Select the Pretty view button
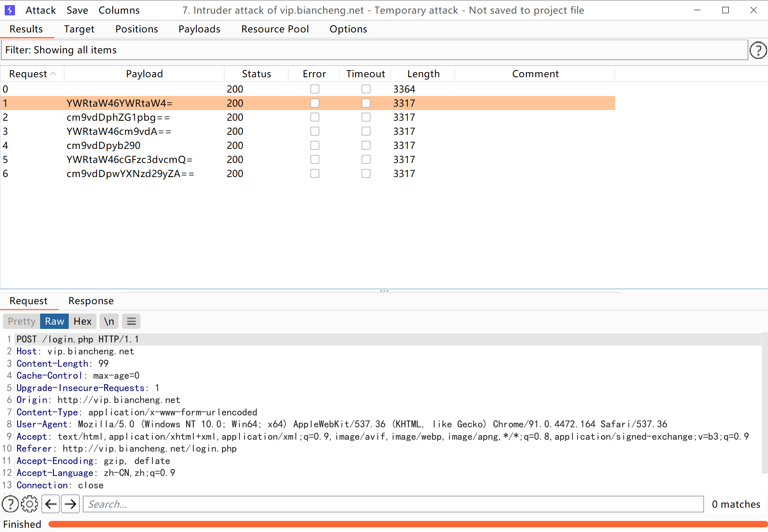This screenshot has width=768, height=532. coord(22,321)
